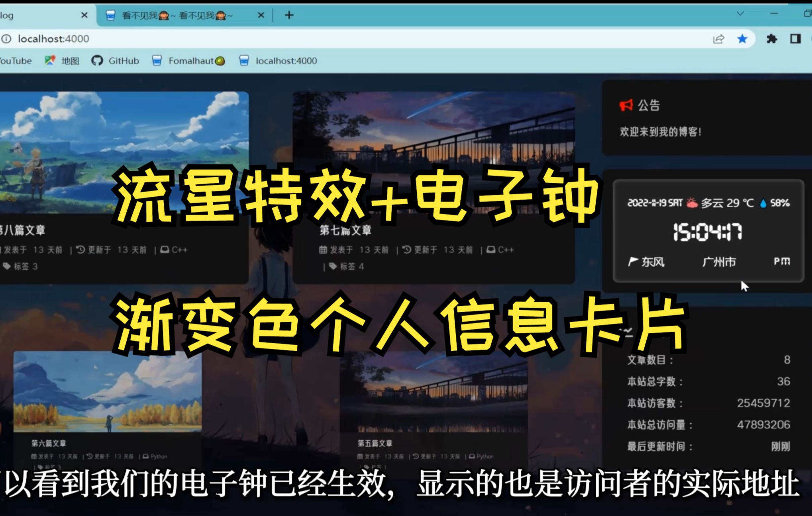Click the tag icon on 第七篇文章
The width and height of the screenshot is (812, 516).
pyautogui.click(x=333, y=266)
